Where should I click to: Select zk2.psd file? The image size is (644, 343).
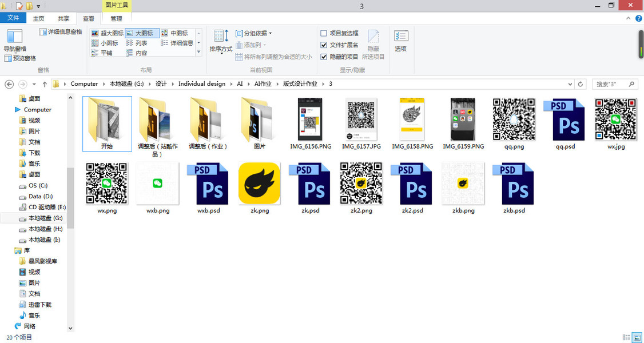coord(412,188)
